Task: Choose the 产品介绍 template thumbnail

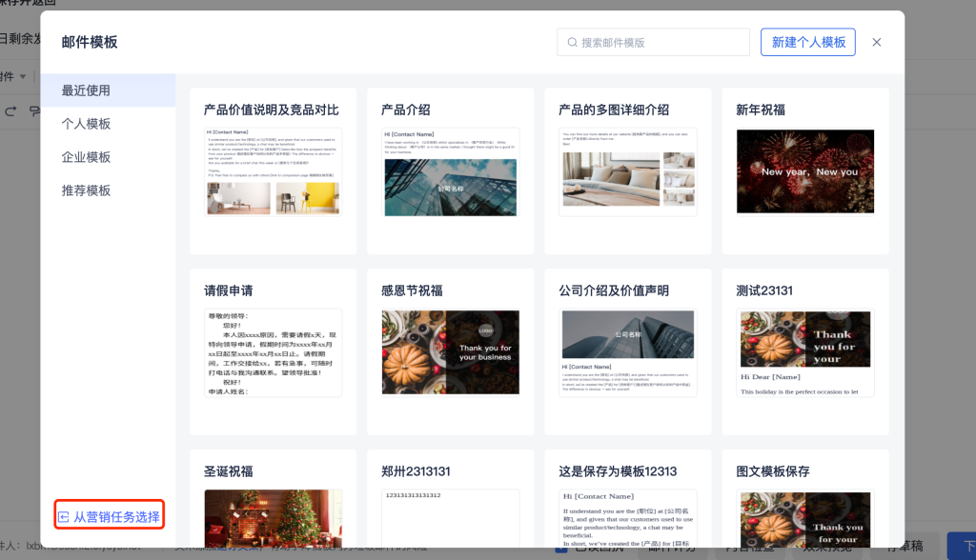Action: 451,172
